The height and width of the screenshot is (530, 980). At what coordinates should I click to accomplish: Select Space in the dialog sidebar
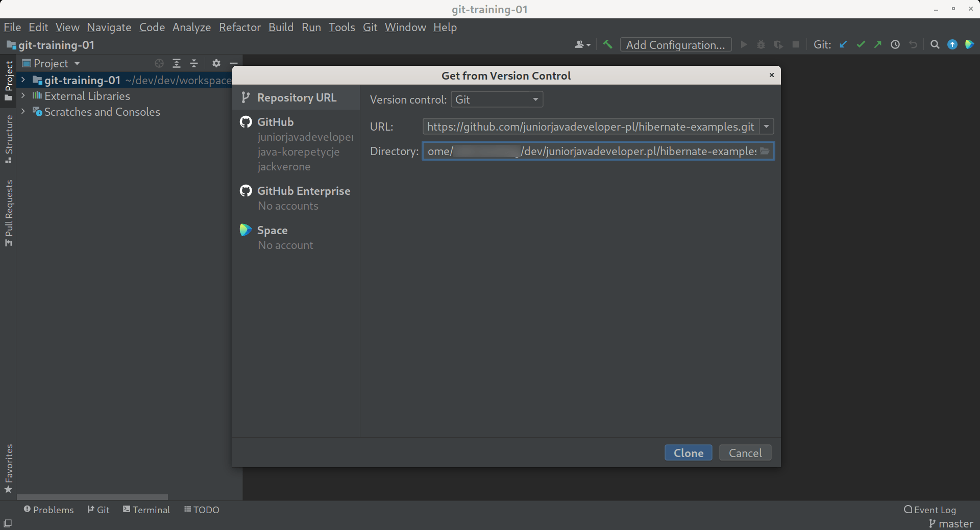[x=272, y=230]
